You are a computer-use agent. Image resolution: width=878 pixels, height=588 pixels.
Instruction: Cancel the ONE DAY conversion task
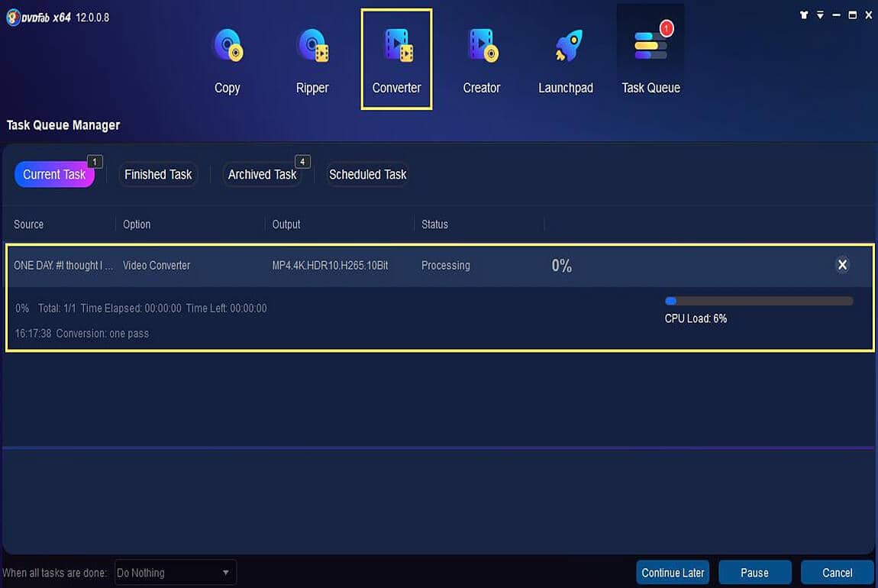(x=842, y=264)
